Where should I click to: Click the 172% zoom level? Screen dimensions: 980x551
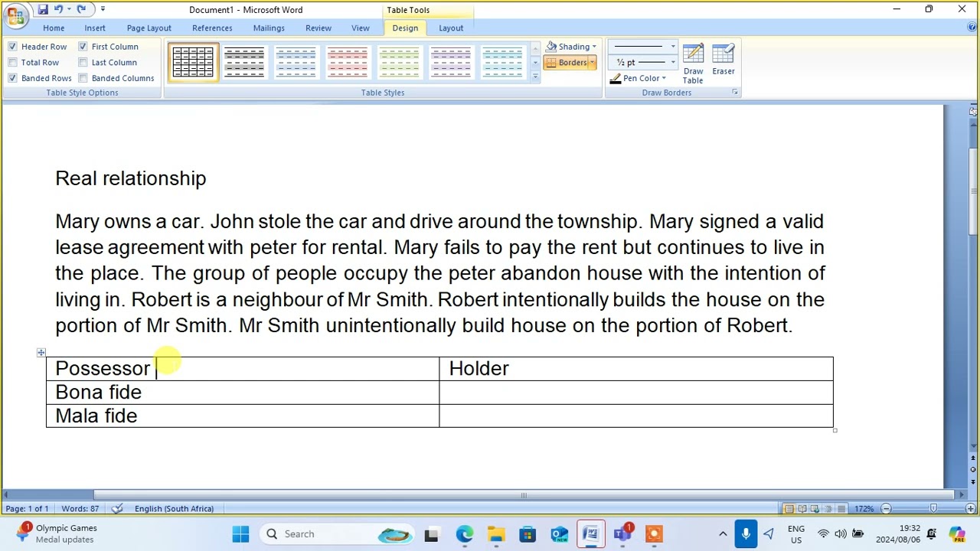864,508
